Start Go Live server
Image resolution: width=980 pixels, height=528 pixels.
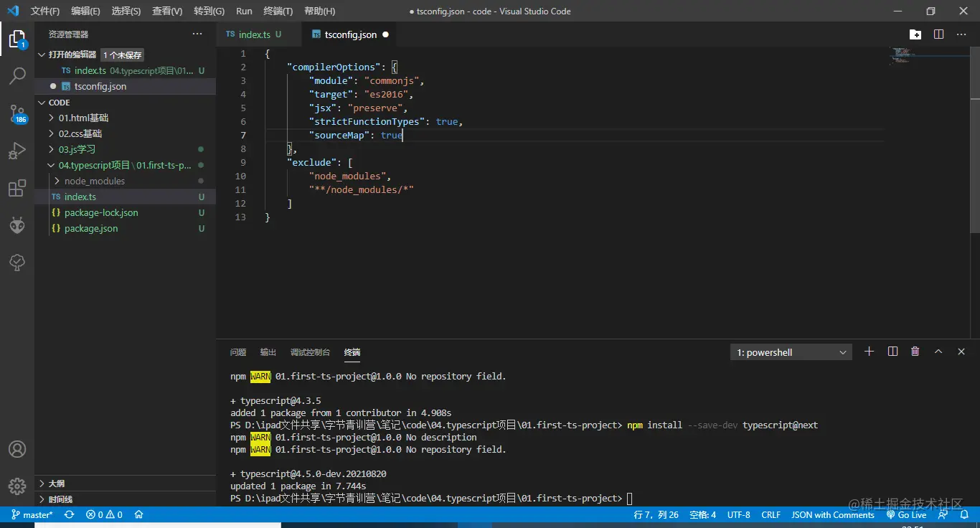[x=906, y=514]
